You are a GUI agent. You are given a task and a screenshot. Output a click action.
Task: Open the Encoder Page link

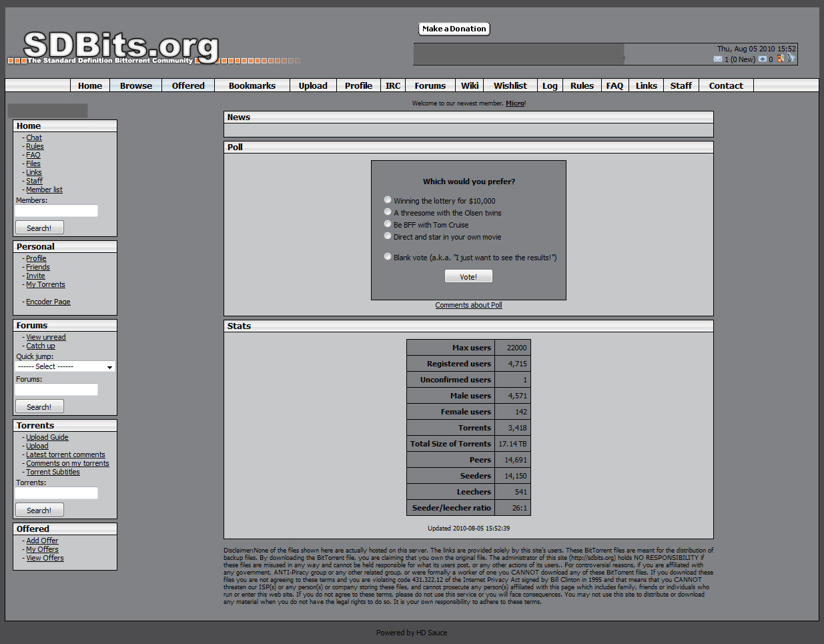(48, 302)
